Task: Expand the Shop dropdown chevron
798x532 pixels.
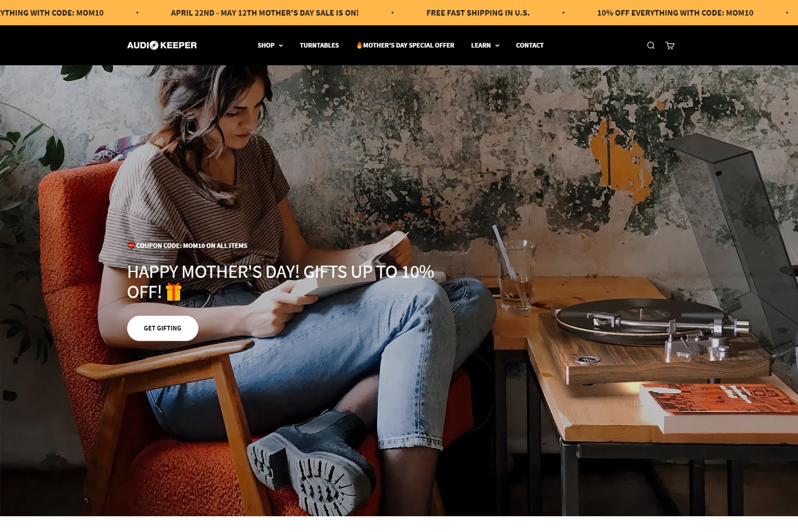Action: (x=281, y=46)
